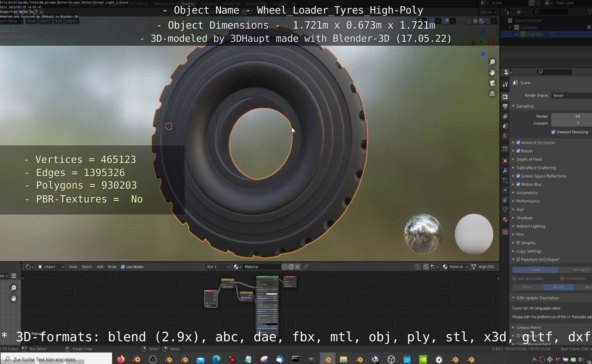
Task: Open File Explorer folder icon in taskbar
Action: [343, 359]
